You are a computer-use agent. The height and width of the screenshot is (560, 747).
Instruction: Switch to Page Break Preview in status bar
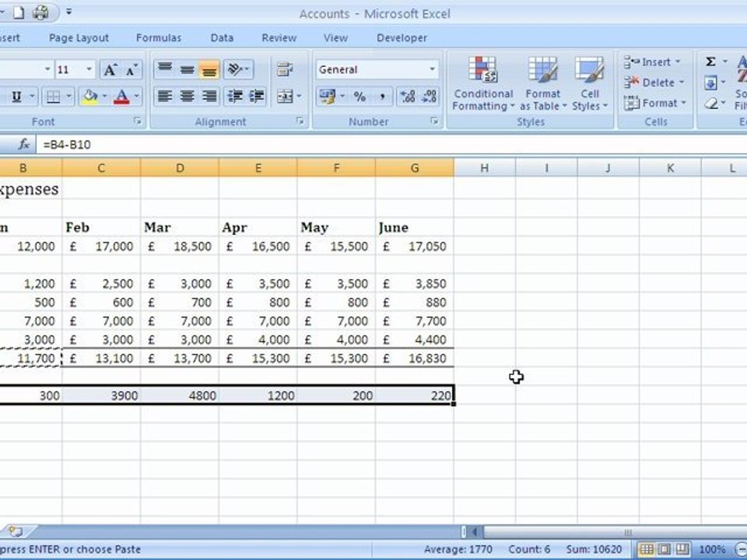(682, 550)
